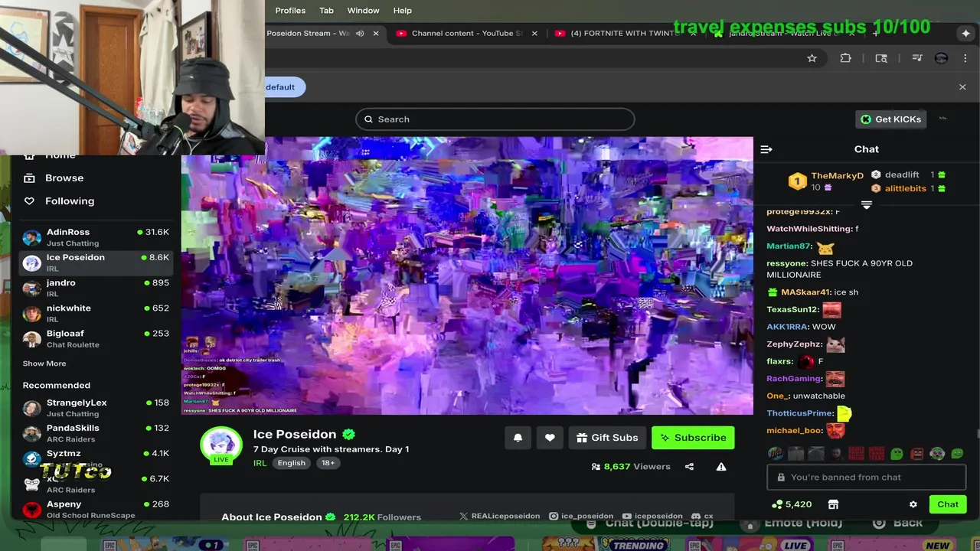Click the glitched stream video player
Screen dimensions: 980x551
467,276
